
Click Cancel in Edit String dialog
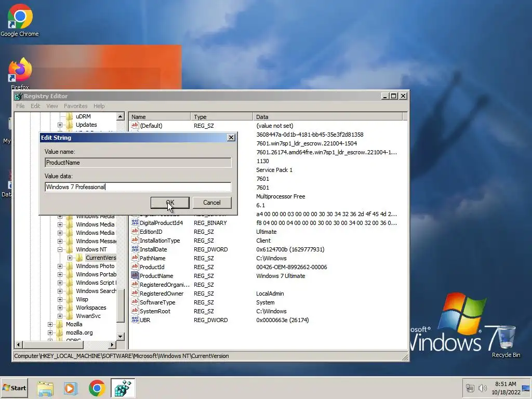(x=212, y=203)
